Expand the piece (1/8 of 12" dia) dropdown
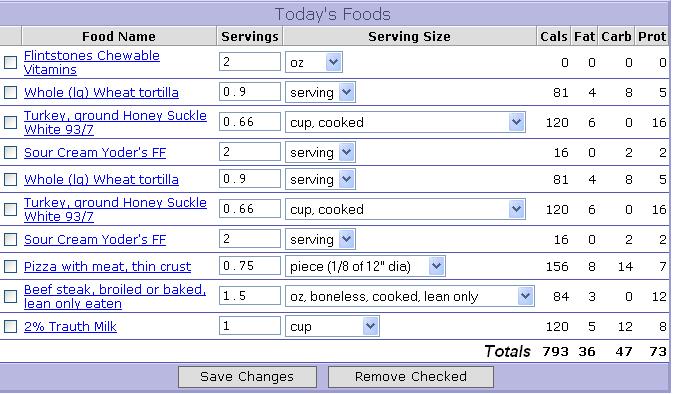This screenshot has width=673, height=394. 366,267
